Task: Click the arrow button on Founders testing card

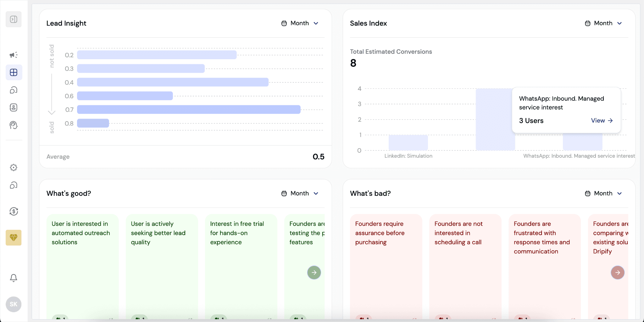Action: click(x=314, y=272)
